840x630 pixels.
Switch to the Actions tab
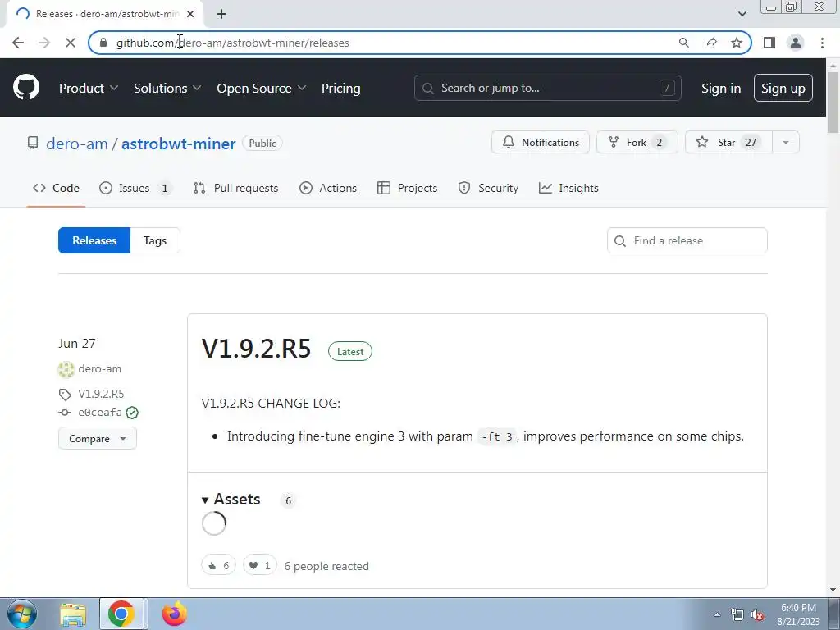(x=328, y=188)
